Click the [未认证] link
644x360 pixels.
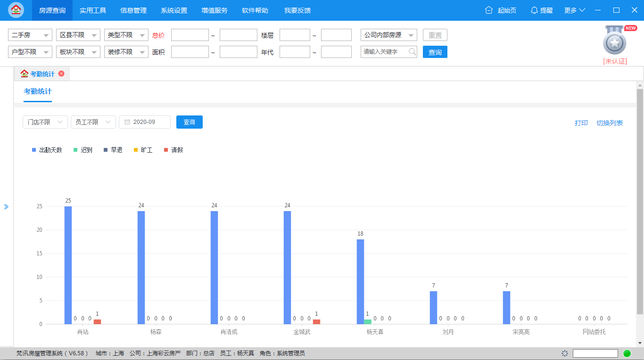tap(615, 61)
